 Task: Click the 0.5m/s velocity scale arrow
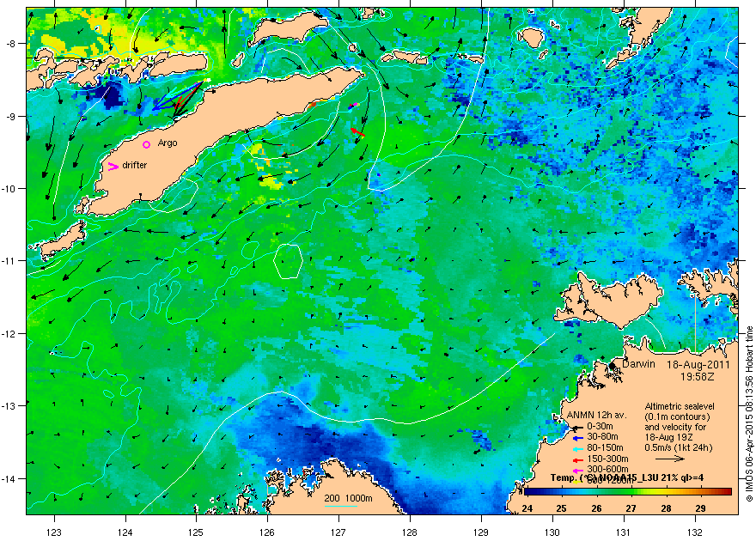(670, 459)
